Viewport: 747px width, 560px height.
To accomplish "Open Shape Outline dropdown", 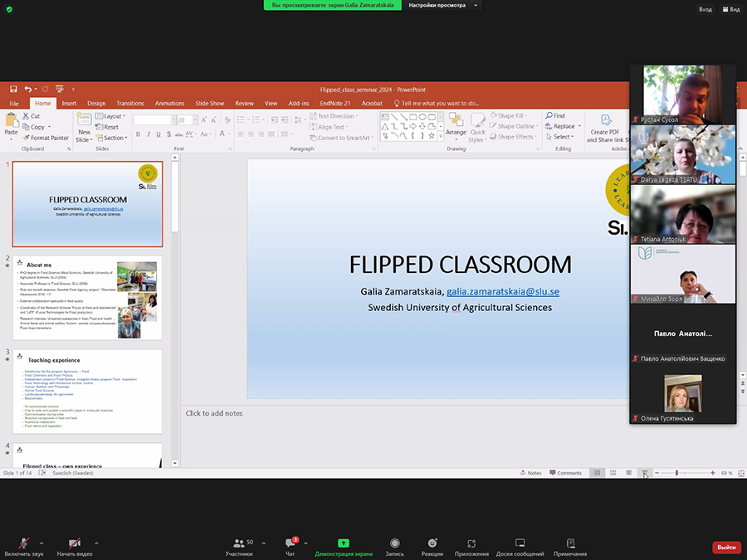I will pyautogui.click(x=514, y=126).
